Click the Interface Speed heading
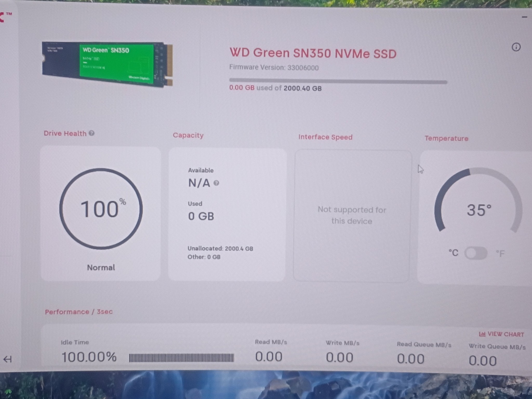 [325, 137]
